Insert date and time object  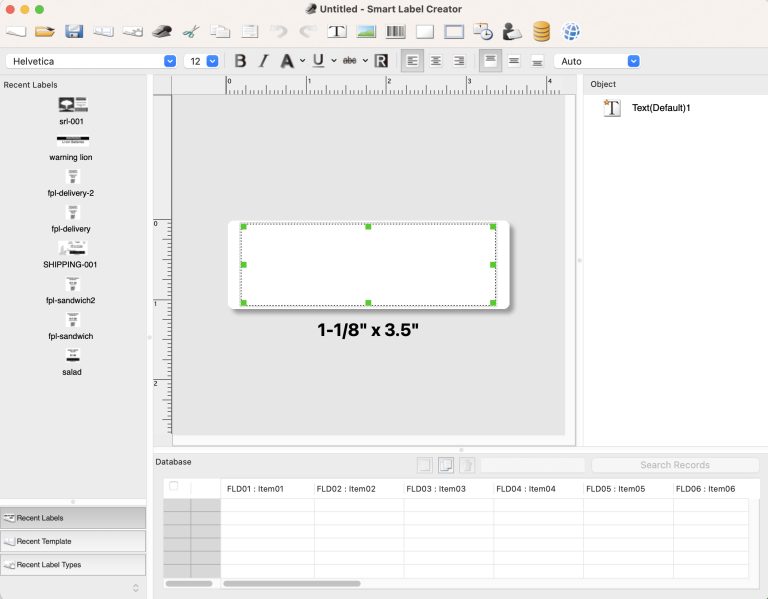(483, 31)
